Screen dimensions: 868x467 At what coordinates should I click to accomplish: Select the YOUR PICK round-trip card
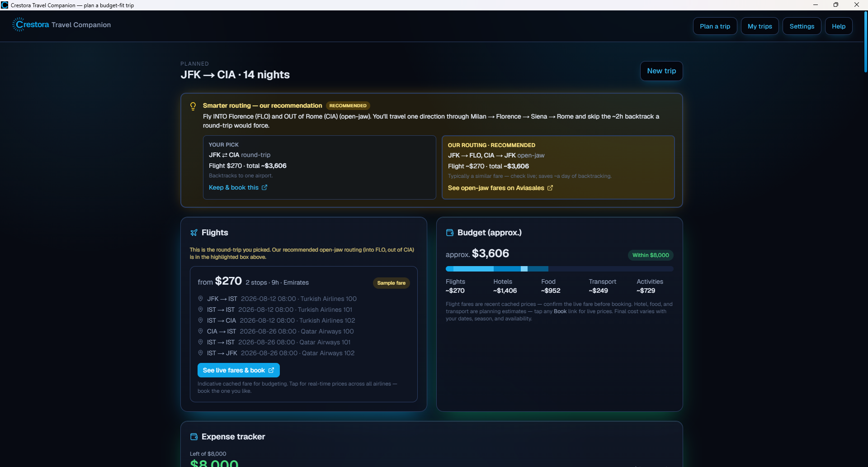point(319,167)
